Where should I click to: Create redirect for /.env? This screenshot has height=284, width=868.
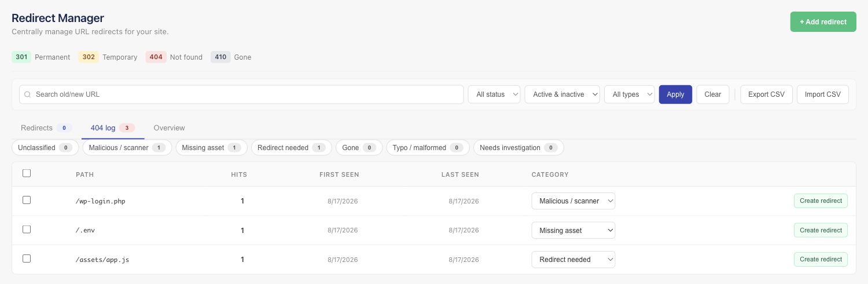tap(821, 230)
